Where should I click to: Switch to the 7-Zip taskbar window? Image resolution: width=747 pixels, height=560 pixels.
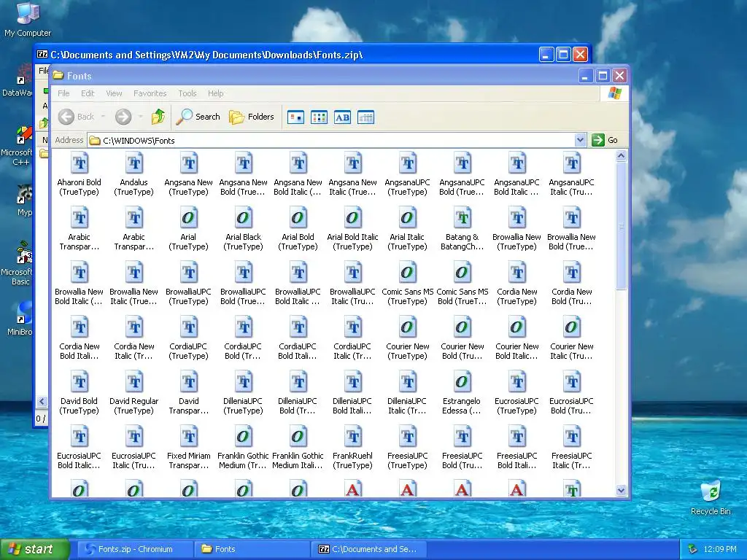tap(368, 549)
